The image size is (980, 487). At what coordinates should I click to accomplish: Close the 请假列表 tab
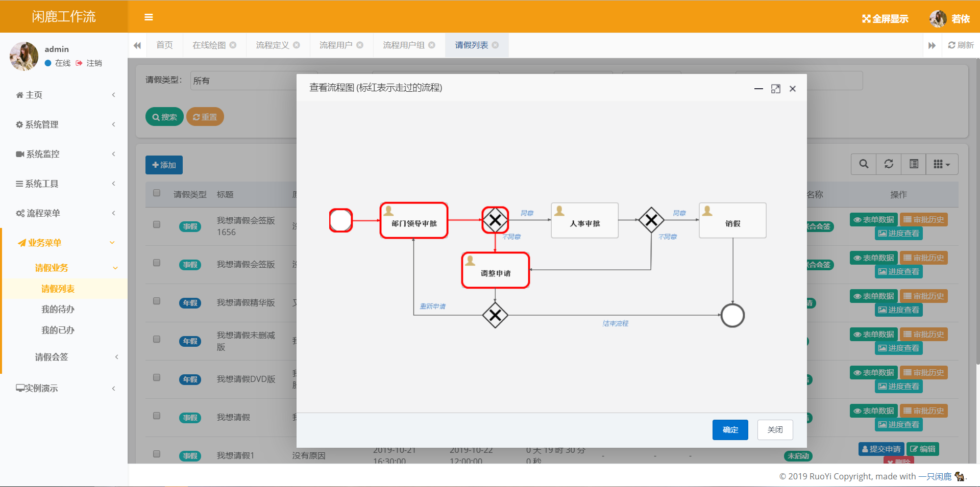495,45
